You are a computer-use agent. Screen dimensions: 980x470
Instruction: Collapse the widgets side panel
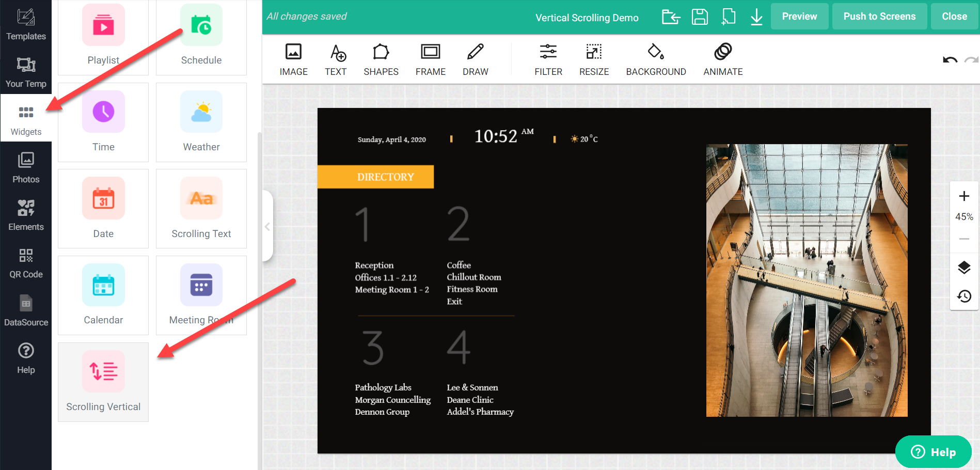pyautogui.click(x=267, y=226)
